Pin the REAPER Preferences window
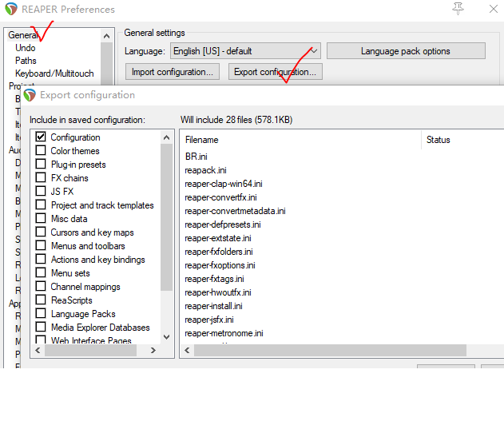This screenshot has width=504, height=425. coord(458,9)
